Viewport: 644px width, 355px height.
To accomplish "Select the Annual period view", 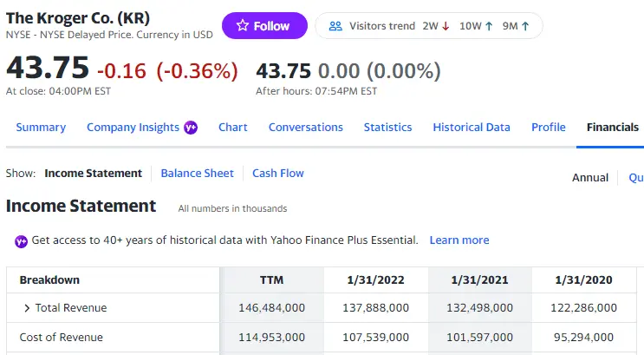I will (x=589, y=177).
